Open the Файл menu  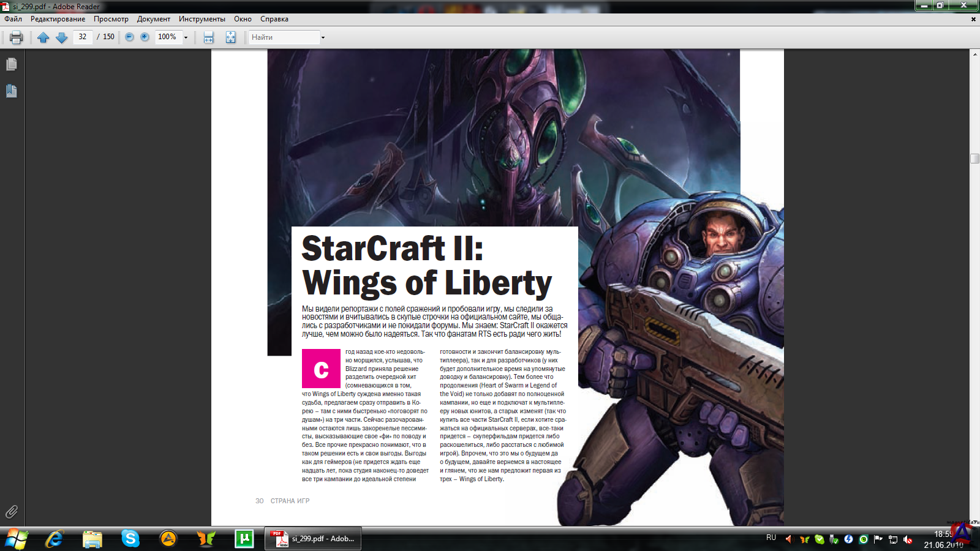(13, 19)
